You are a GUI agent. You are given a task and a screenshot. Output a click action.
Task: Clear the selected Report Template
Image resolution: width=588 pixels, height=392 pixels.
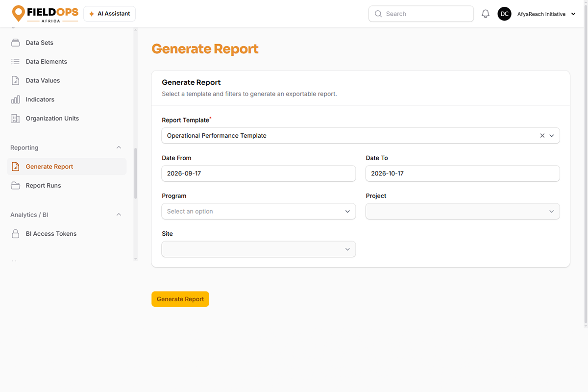[542, 136]
